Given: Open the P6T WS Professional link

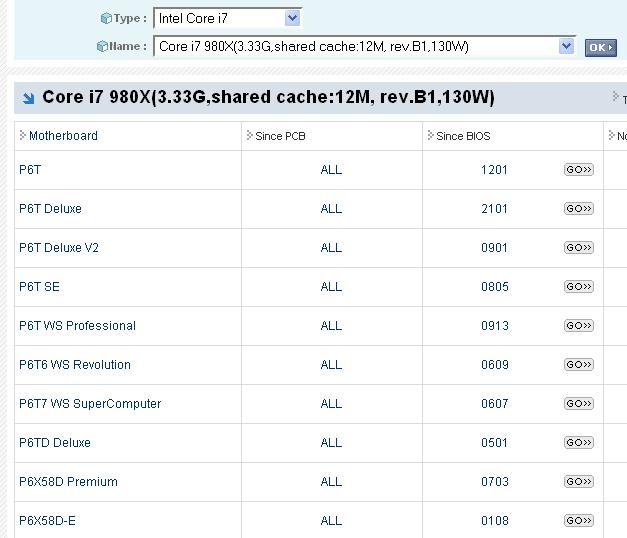Looking at the screenshot, I should click(78, 326).
